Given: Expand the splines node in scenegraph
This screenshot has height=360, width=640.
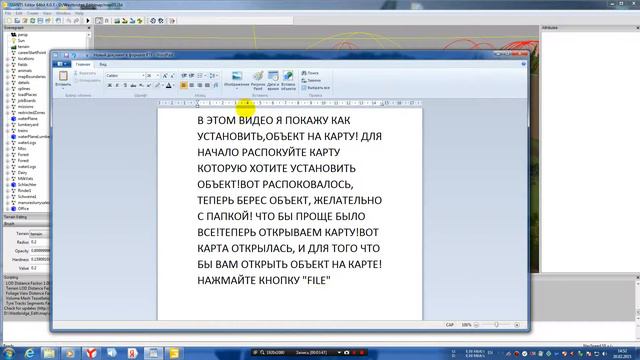Looking at the screenshot, I should point(8,89).
